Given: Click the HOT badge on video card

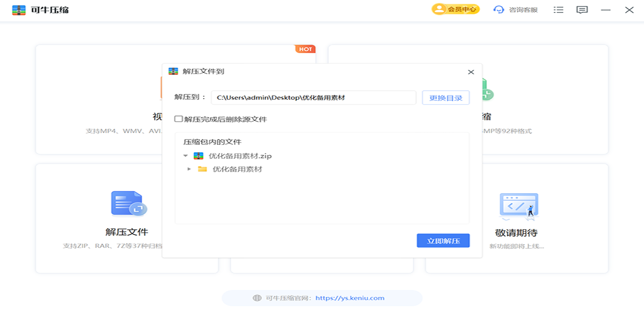Looking at the screenshot, I should coord(305,49).
